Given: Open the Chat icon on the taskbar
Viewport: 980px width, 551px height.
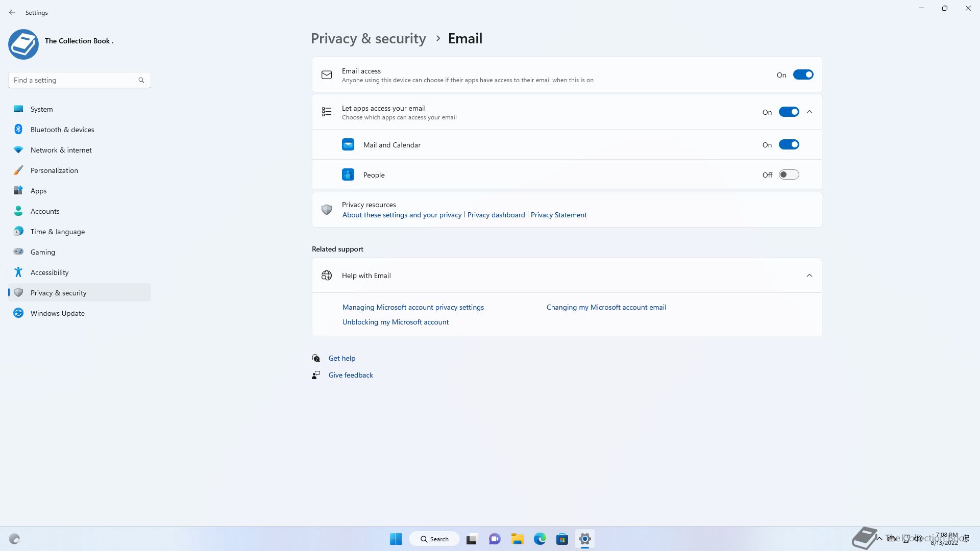Looking at the screenshot, I should (x=494, y=539).
